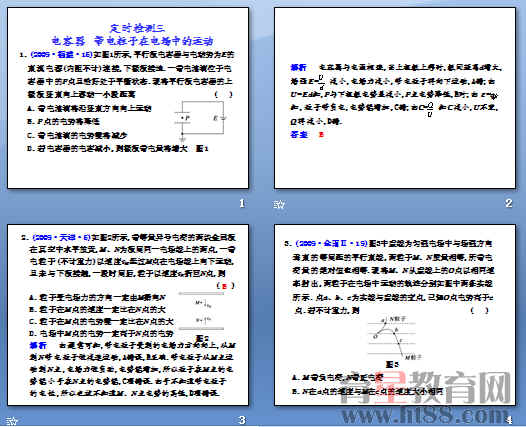This screenshot has width=526, height=427.
Task: Click the slide number 1 label
Action: pos(242,203)
